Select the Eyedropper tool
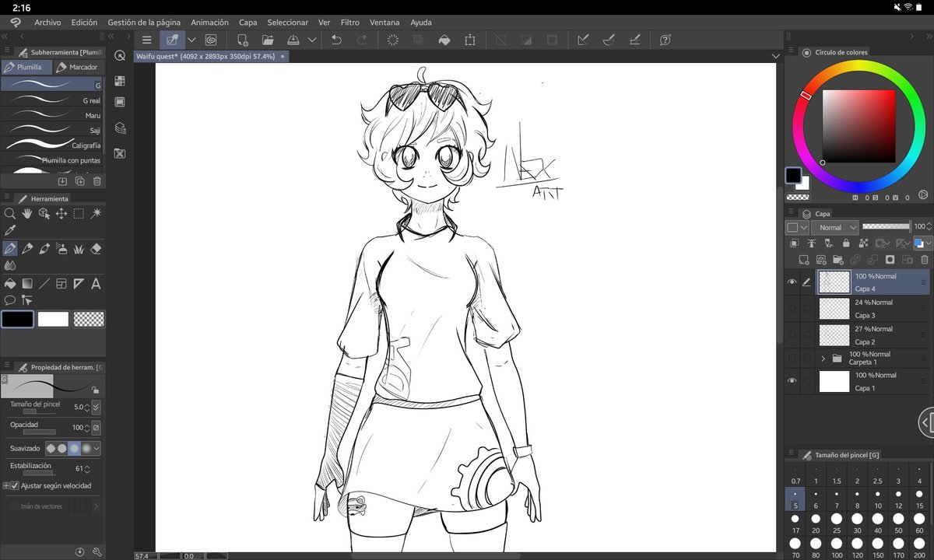Viewport: 934px width, 560px height. coord(9,230)
